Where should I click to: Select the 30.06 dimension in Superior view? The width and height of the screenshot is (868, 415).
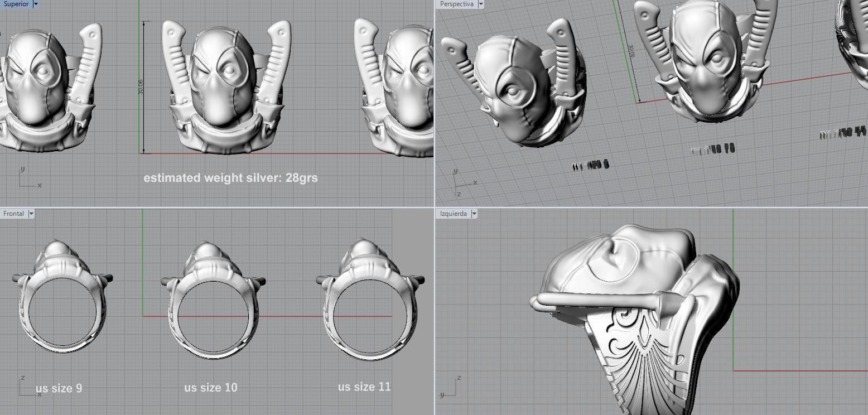(140, 87)
